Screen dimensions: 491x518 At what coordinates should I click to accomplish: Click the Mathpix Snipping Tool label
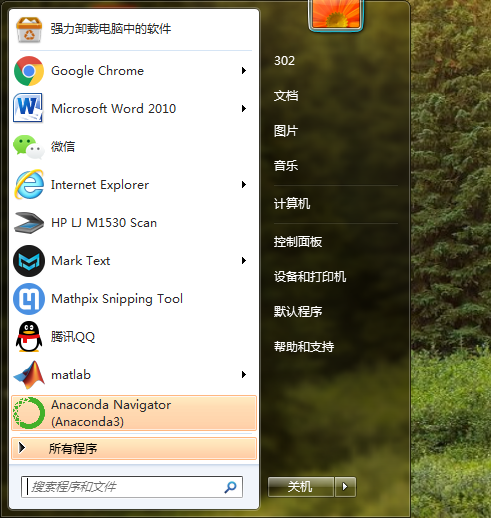tap(117, 299)
